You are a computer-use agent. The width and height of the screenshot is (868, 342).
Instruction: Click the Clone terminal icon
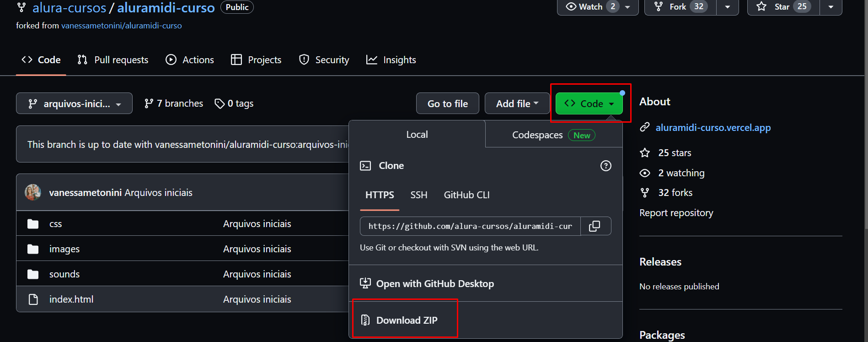tap(365, 166)
